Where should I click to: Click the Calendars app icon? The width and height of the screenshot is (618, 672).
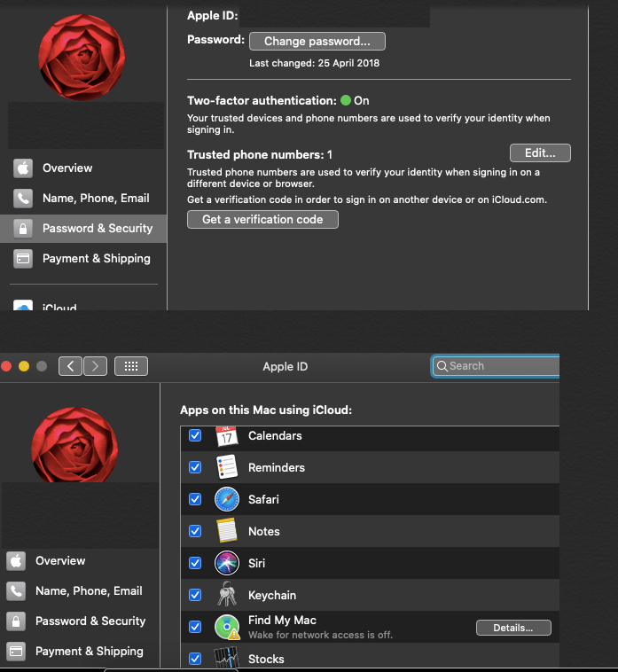click(x=227, y=436)
